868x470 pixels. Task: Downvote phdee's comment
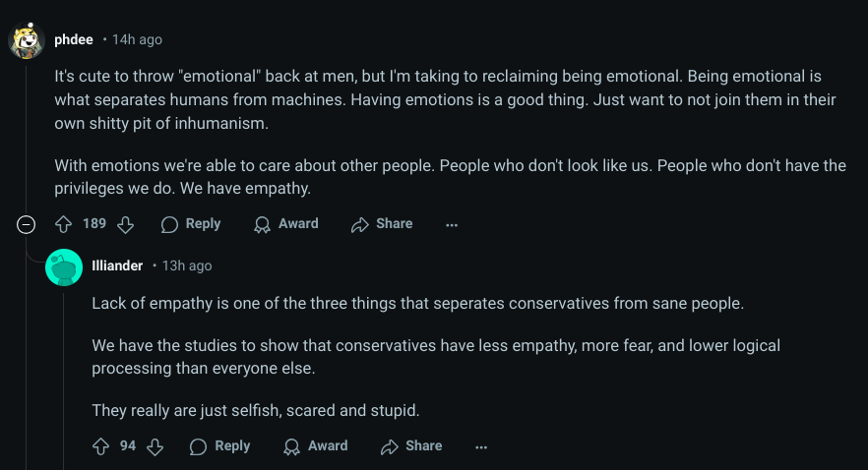[x=126, y=224]
